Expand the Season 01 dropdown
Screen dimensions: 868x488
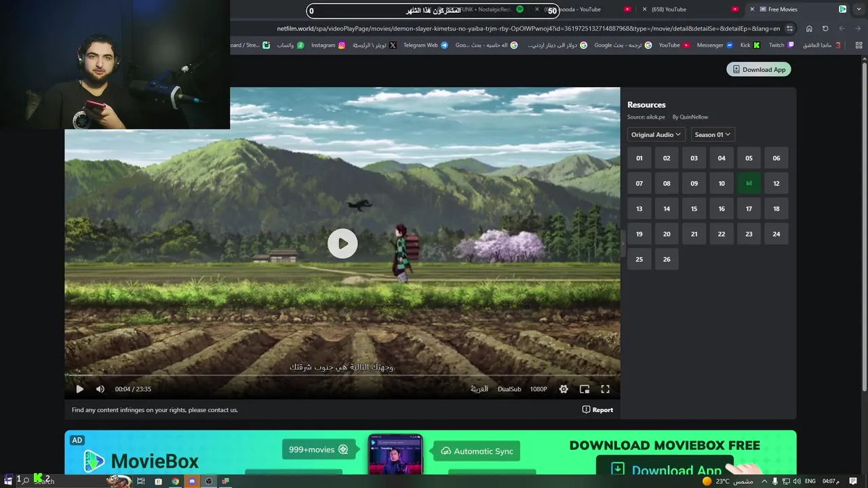(x=713, y=134)
